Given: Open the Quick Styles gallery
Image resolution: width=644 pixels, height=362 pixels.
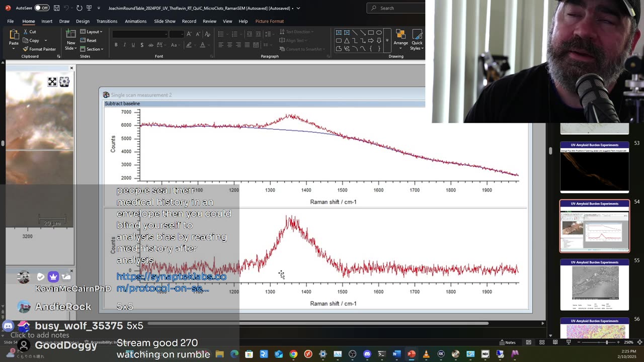Looking at the screenshot, I should [x=417, y=39].
